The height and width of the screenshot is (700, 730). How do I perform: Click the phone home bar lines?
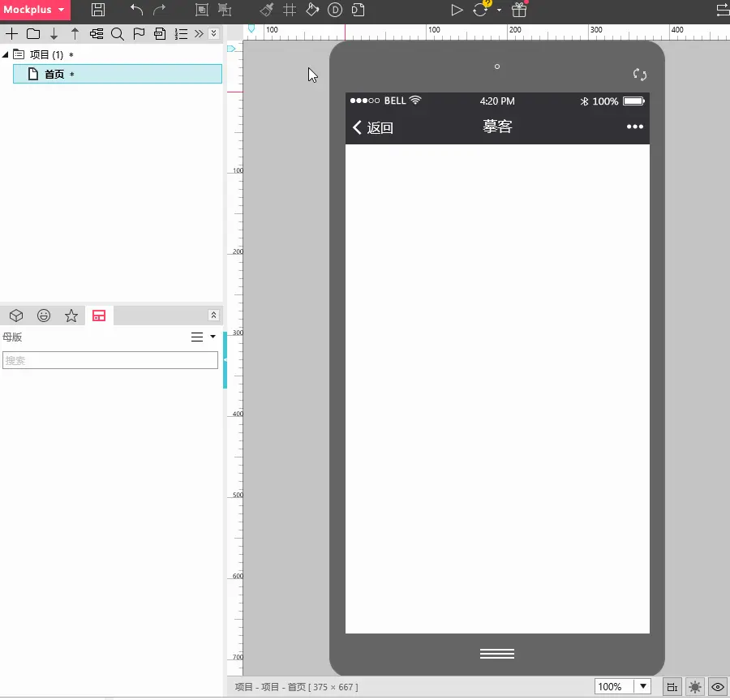coord(497,654)
